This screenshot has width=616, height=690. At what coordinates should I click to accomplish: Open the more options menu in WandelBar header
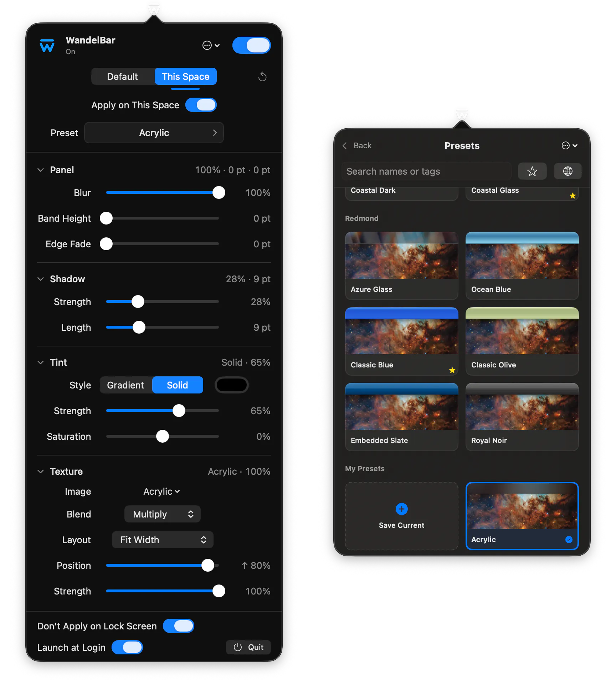pos(211,45)
